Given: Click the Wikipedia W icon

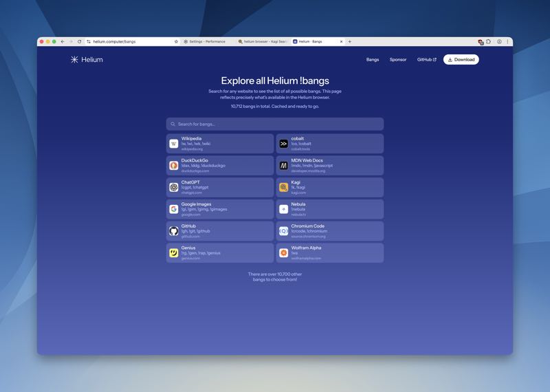Looking at the screenshot, I should (x=174, y=144).
